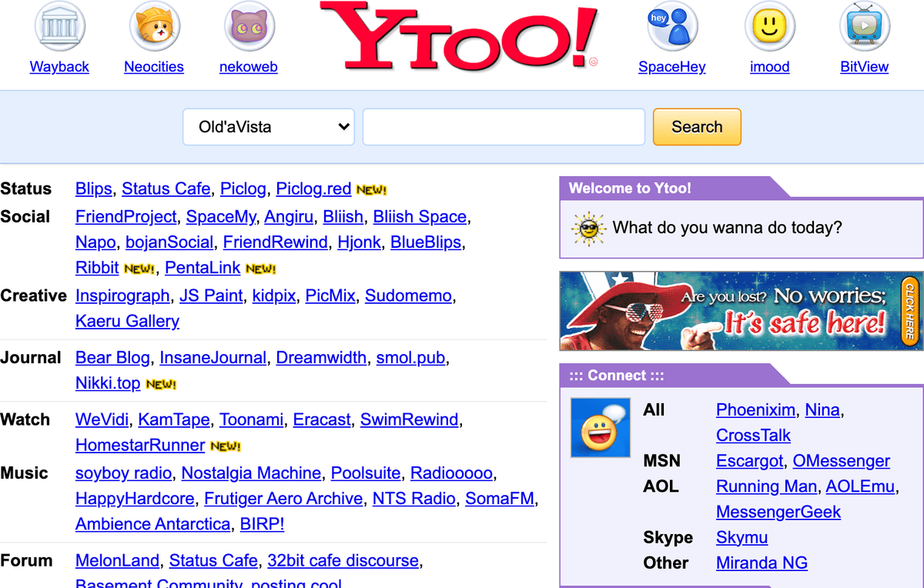Open the BitView text link
This screenshot has width=924, height=588.
pos(865,67)
